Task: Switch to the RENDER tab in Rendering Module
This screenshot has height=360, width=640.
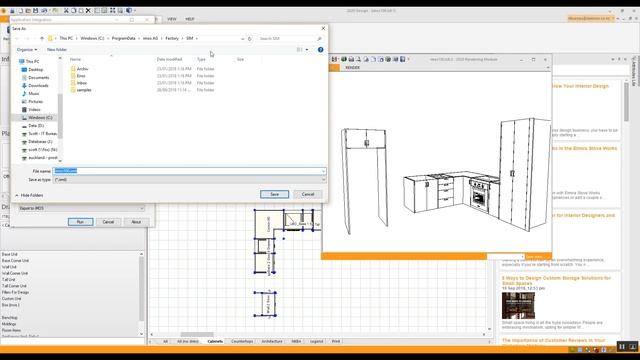Action: (352, 68)
